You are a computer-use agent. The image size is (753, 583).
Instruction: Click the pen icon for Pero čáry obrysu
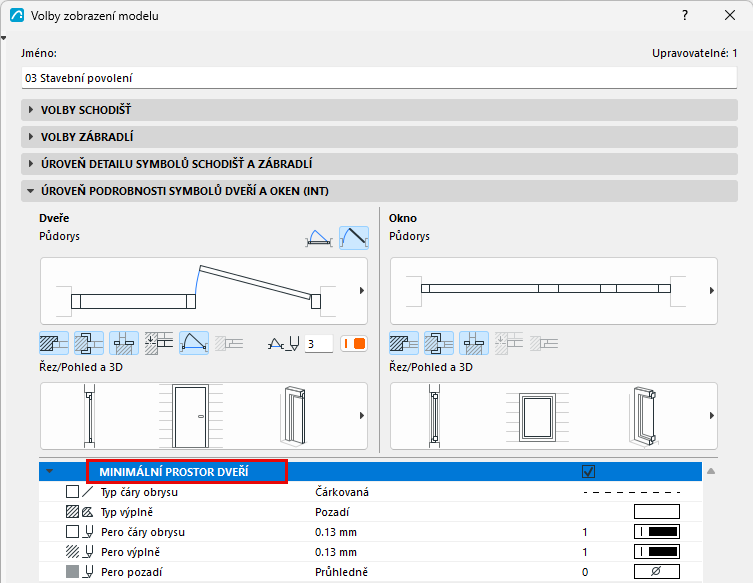tap(88, 532)
